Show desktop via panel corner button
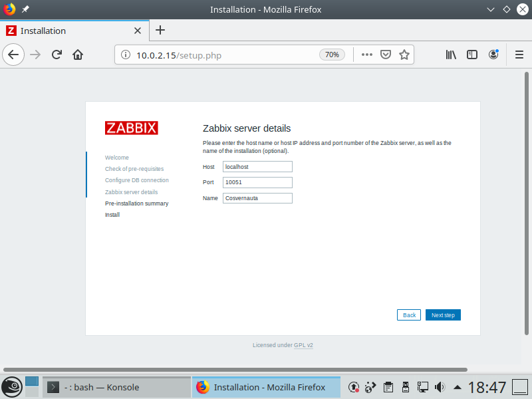Image resolution: width=532 pixels, height=399 pixels. tap(519, 387)
